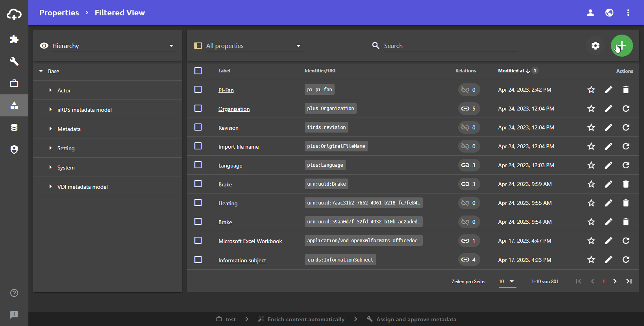Image resolution: width=644 pixels, height=326 pixels.
Task: Toggle the select-all checkbox in header
Action: point(198,71)
